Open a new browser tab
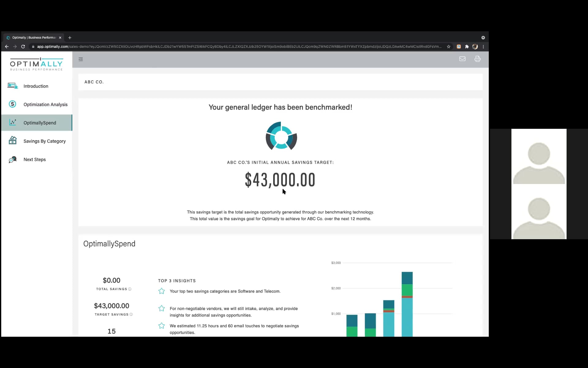 click(x=70, y=38)
